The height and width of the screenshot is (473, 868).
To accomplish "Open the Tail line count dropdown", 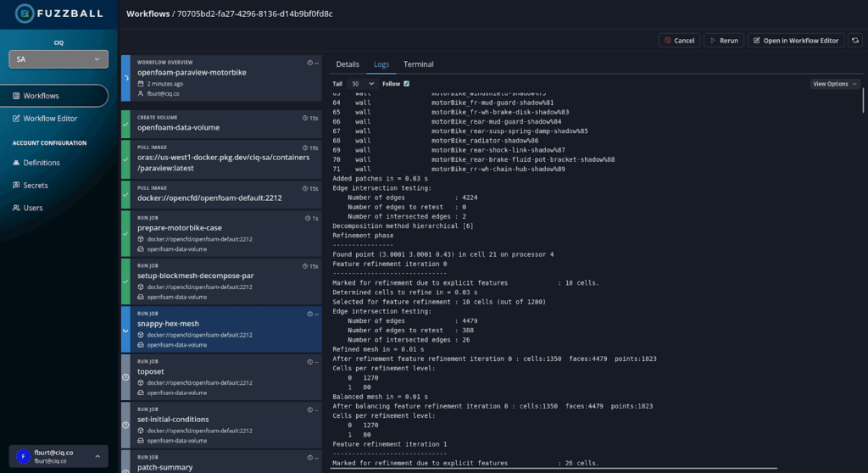I will coord(364,84).
